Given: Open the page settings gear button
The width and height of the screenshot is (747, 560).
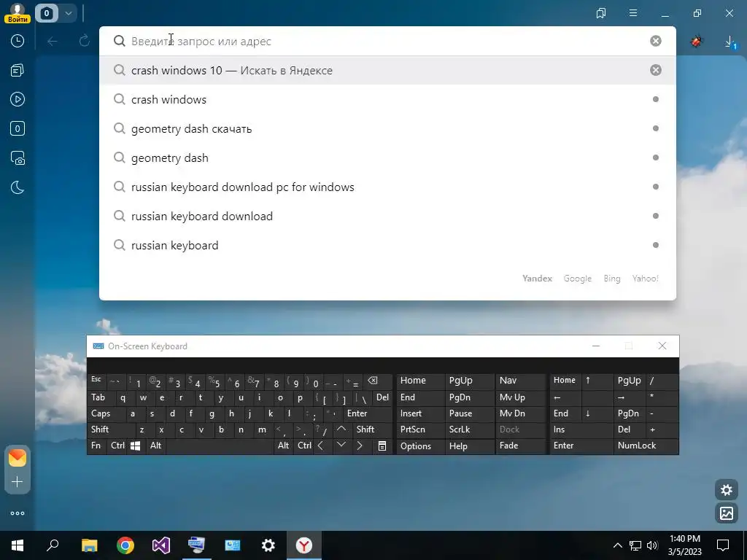Looking at the screenshot, I should coord(727,490).
